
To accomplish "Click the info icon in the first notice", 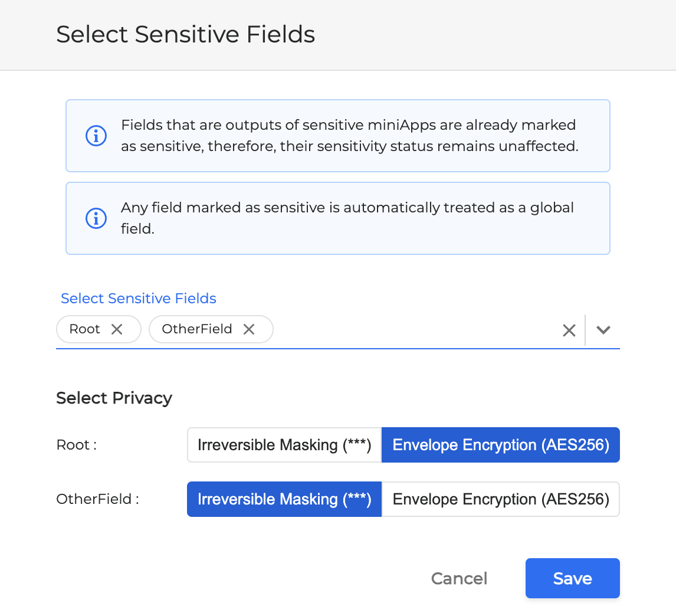I will point(96,136).
